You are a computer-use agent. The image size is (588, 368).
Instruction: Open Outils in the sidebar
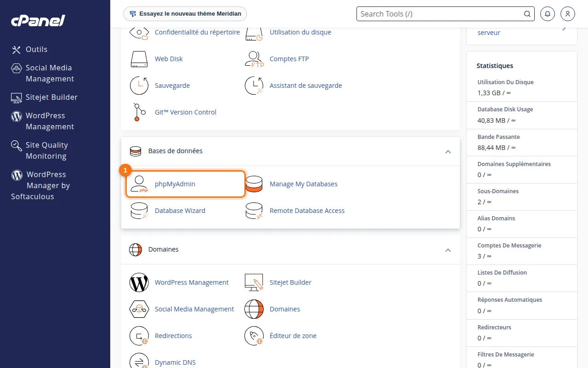[29, 49]
